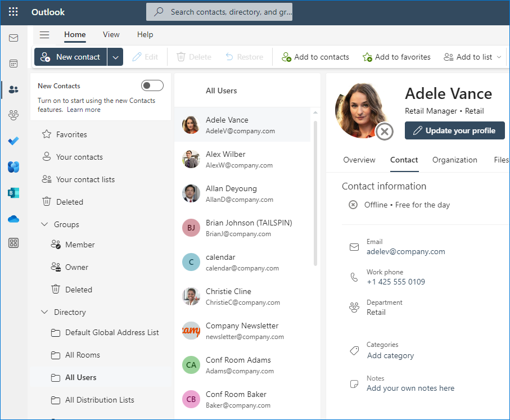Click the email envelope icon beside adelev@company.com

pos(354,247)
